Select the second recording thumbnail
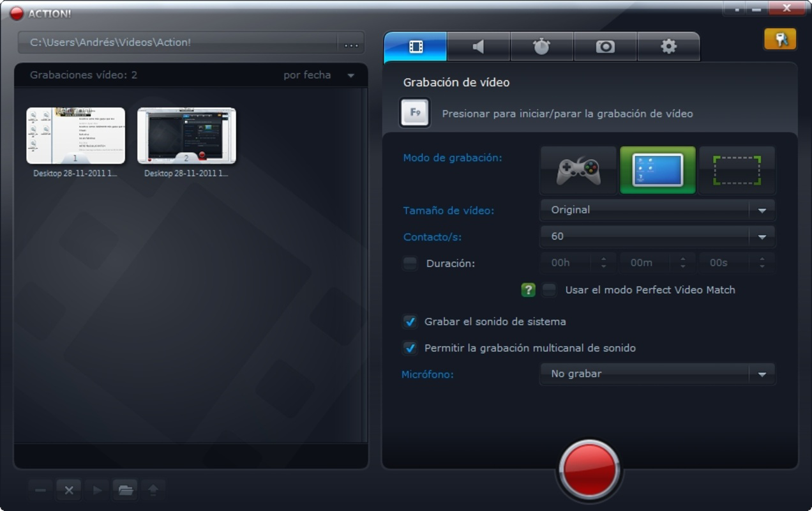Screen dimensions: 812x511 [x=186, y=135]
